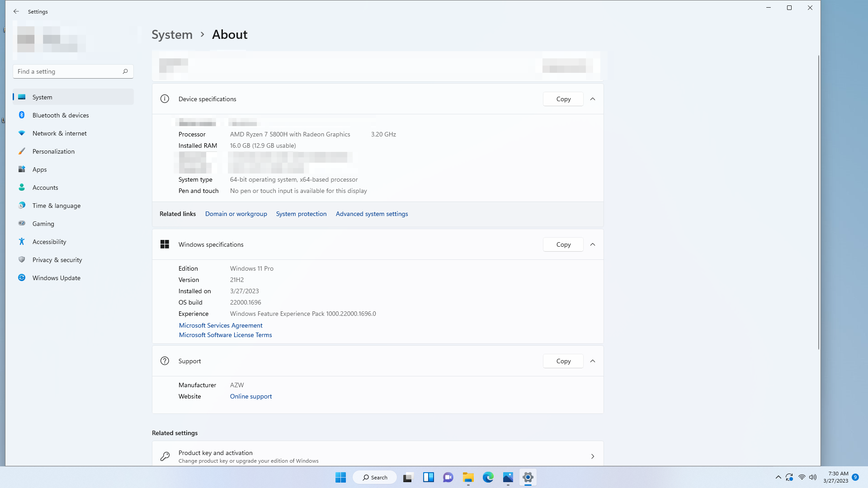Image resolution: width=868 pixels, height=488 pixels.
Task: Copy the Windows specifications
Action: (563, 244)
